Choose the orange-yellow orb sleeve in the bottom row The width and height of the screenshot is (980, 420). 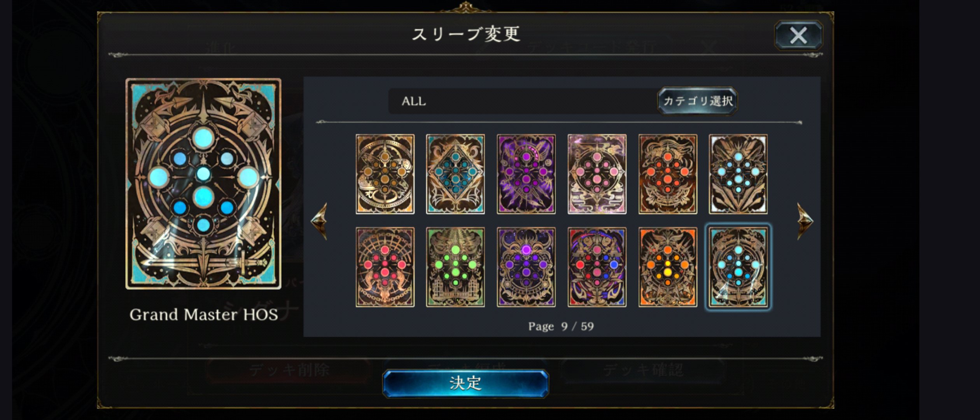click(668, 267)
